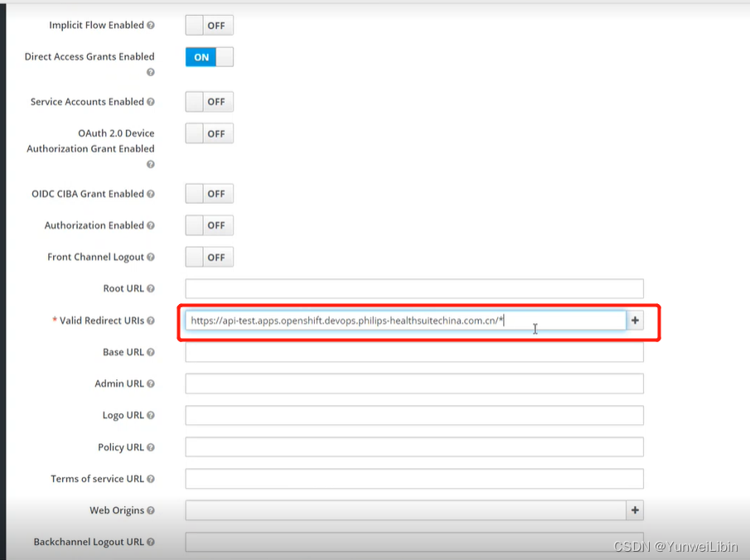
Task: Focus the Base URL text box
Action: click(414, 352)
